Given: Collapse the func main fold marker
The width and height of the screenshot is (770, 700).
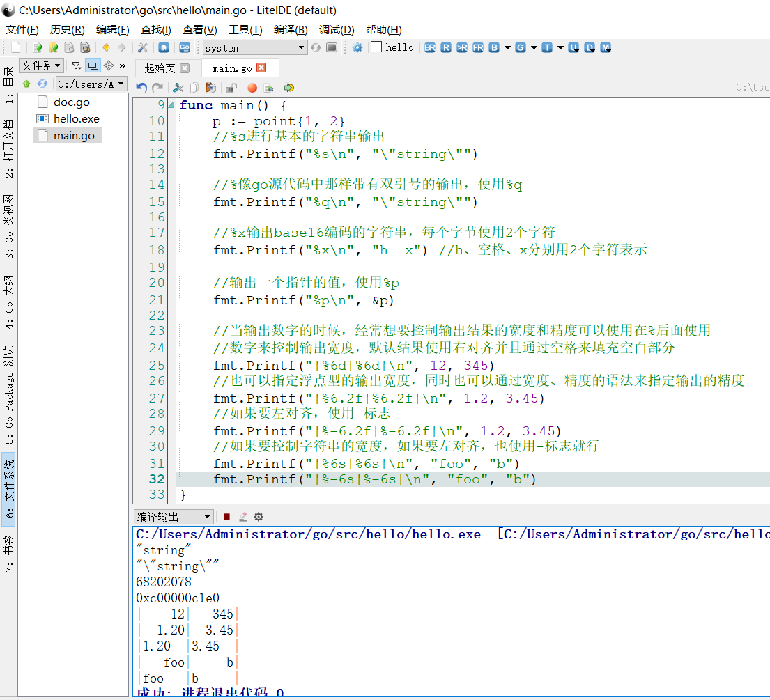Looking at the screenshot, I should coord(171,104).
